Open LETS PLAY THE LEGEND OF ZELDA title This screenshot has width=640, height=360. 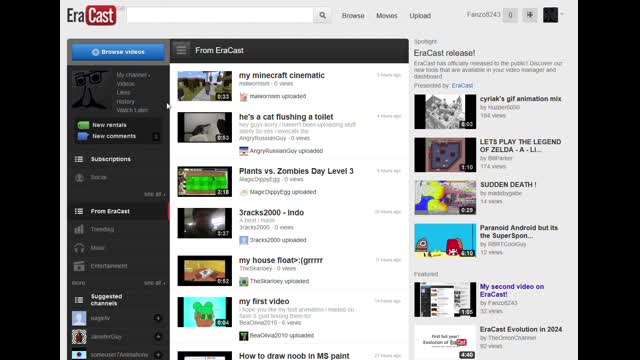click(x=520, y=146)
